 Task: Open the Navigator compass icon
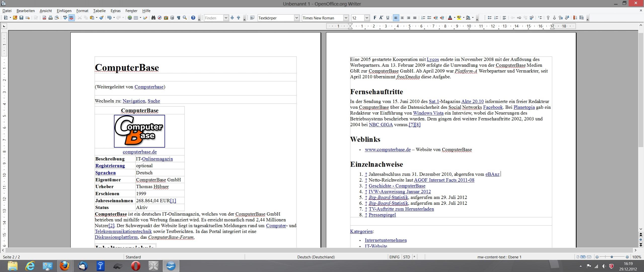160,18
